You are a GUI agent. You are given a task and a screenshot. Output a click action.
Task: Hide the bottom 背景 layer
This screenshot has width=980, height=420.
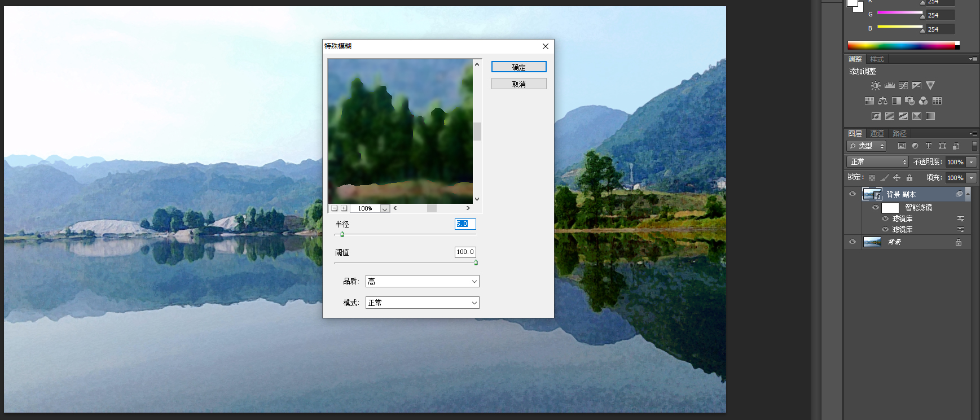[852, 242]
